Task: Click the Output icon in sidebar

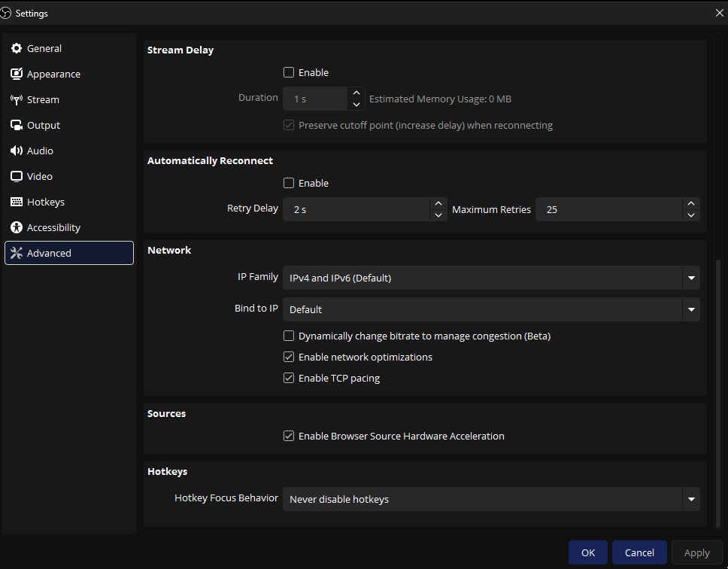Action: 17,125
